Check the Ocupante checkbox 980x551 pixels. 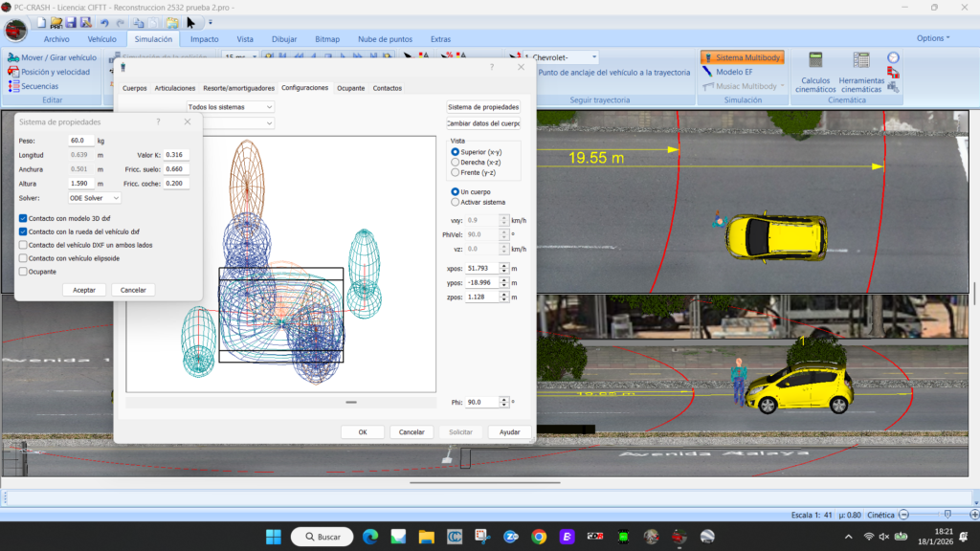pos(23,272)
